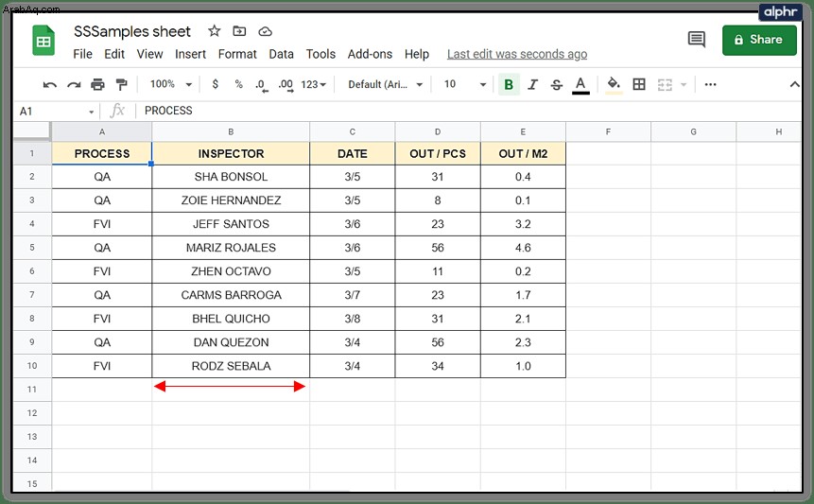
Task: Open the Insert menu
Action: pos(190,54)
